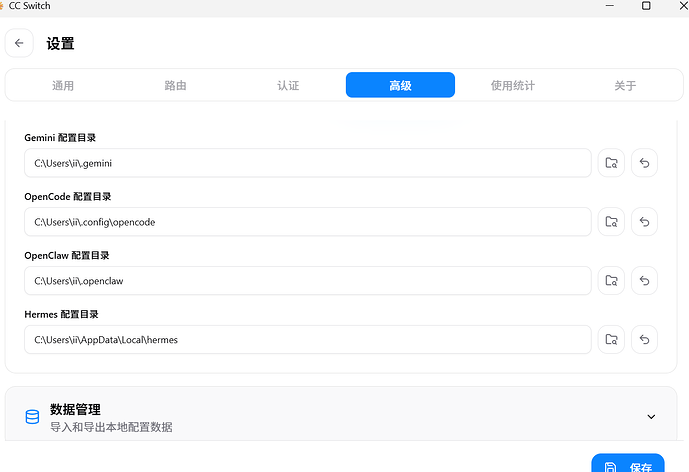Open the 认证 tab
689x472 pixels.
pyautogui.click(x=288, y=85)
